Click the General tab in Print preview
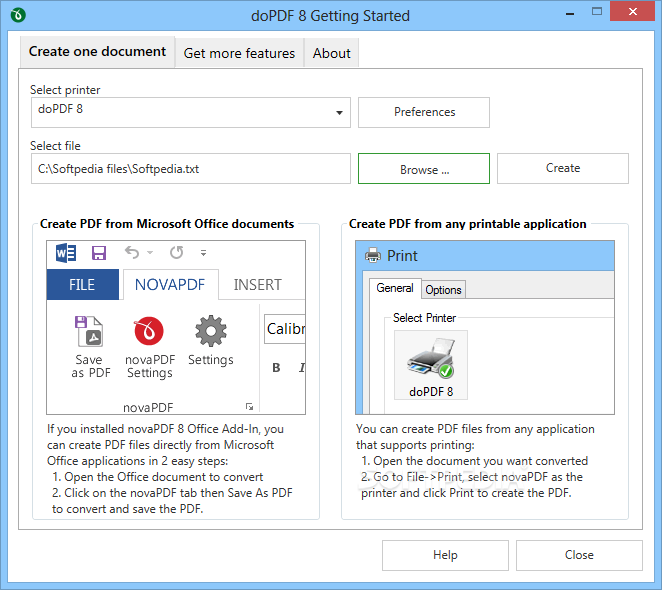This screenshot has height=590, width=662. [x=395, y=288]
